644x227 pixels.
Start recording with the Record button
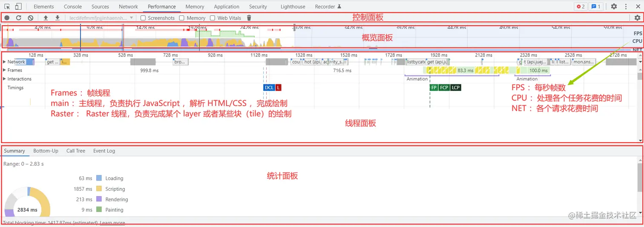(7, 18)
